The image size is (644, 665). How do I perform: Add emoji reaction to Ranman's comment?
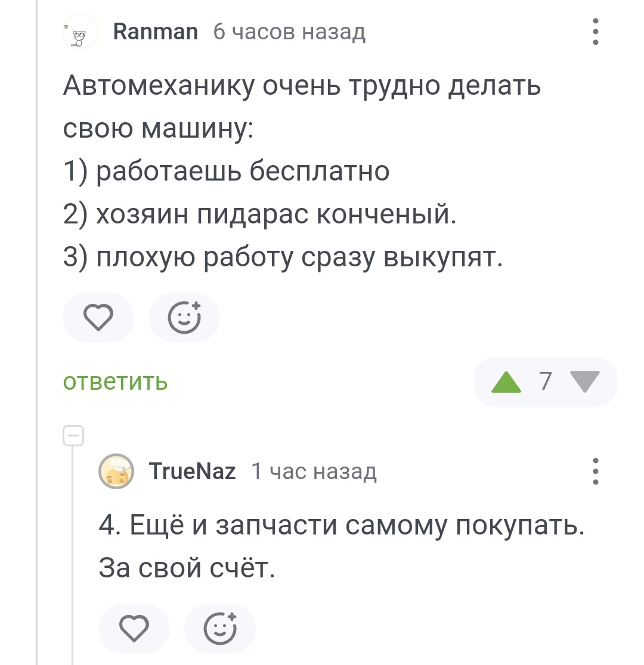[x=184, y=318]
